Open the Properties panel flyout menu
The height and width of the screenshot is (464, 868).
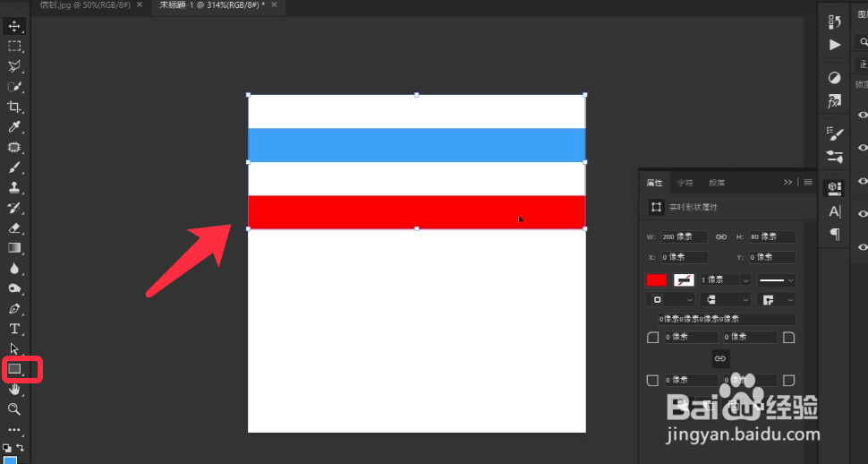[x=808, y=182]
